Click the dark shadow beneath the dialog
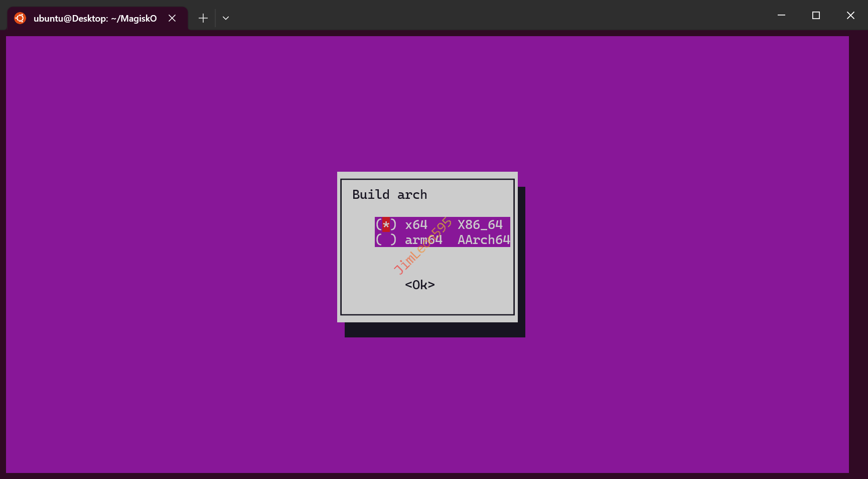The width and height of the screenshot is (868, 479). pos(435,330)
